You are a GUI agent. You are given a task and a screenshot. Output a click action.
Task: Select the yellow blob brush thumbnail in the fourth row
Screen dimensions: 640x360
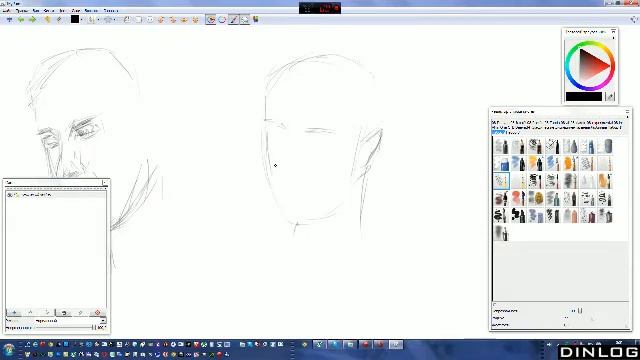click(536, 198)
